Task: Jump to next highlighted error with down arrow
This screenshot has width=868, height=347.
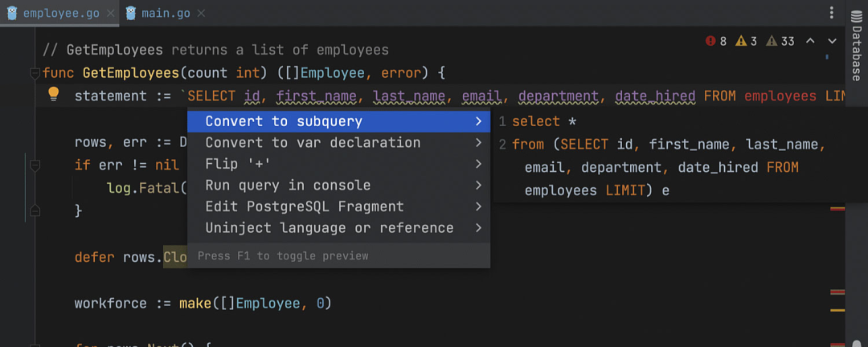Action: [833, 41]
